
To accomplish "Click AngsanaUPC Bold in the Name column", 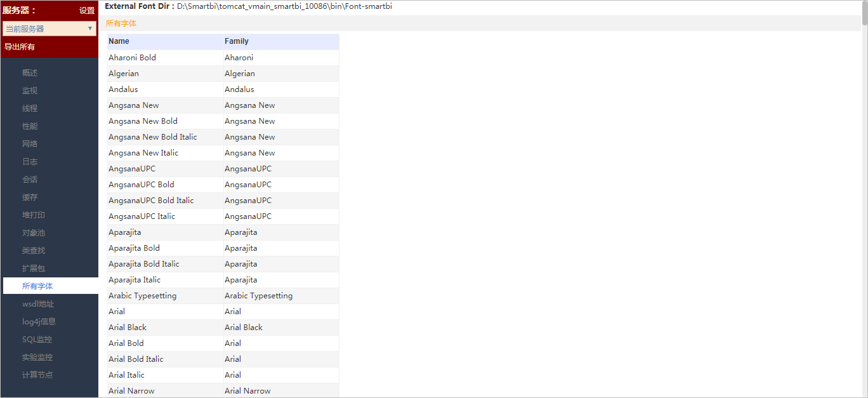I will pos(165,185).
